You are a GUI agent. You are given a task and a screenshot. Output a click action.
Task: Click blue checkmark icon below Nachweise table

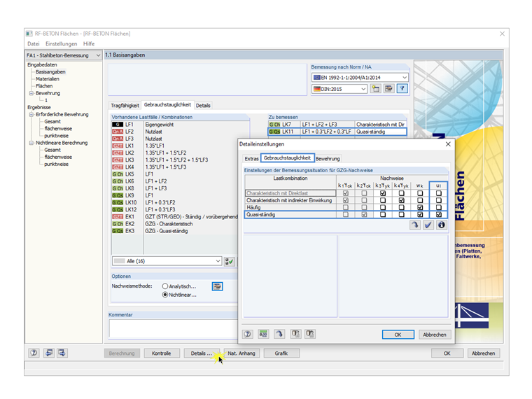click(428, 225)
